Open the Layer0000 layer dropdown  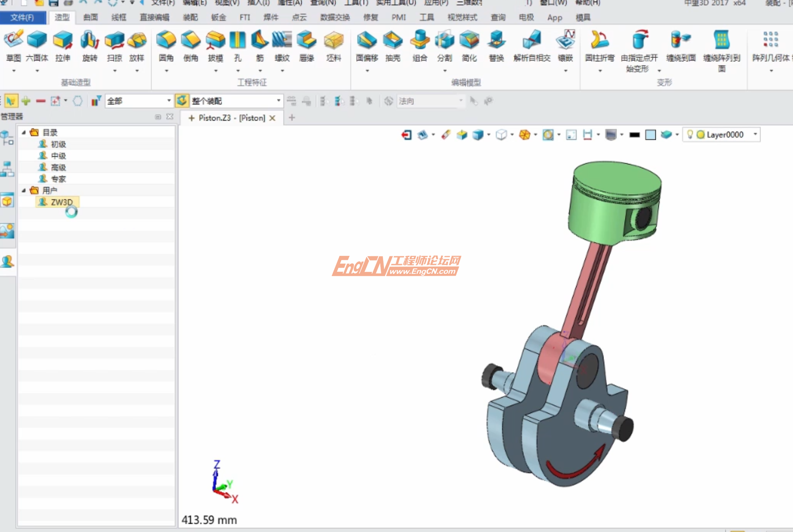coord(755,135)
